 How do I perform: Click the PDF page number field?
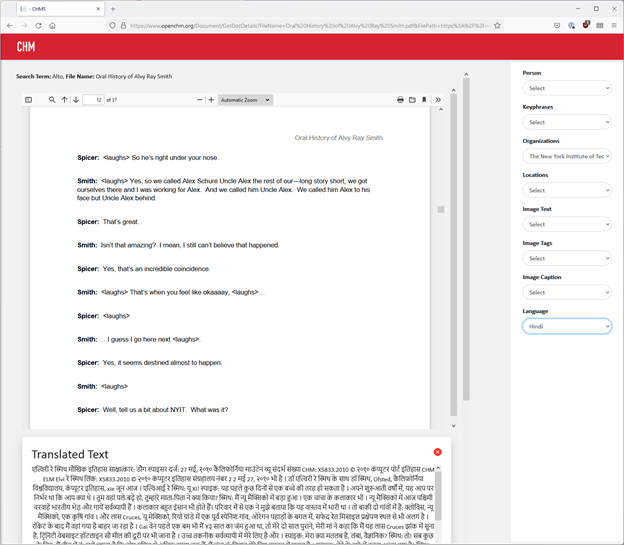93,100
